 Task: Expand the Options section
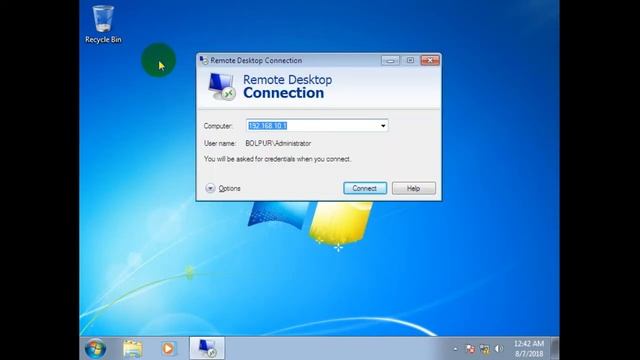[x=223, y=188]
